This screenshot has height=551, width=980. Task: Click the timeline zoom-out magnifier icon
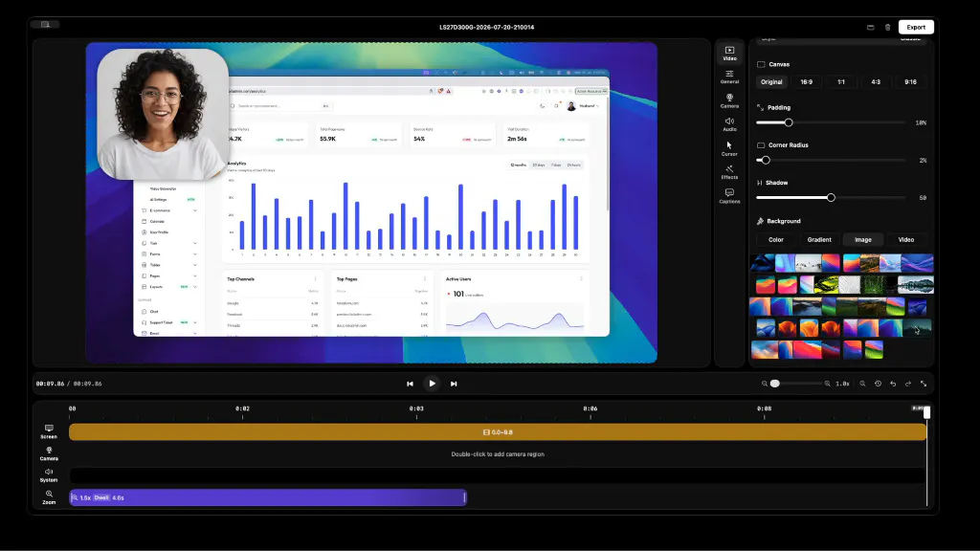coord(765,384)
